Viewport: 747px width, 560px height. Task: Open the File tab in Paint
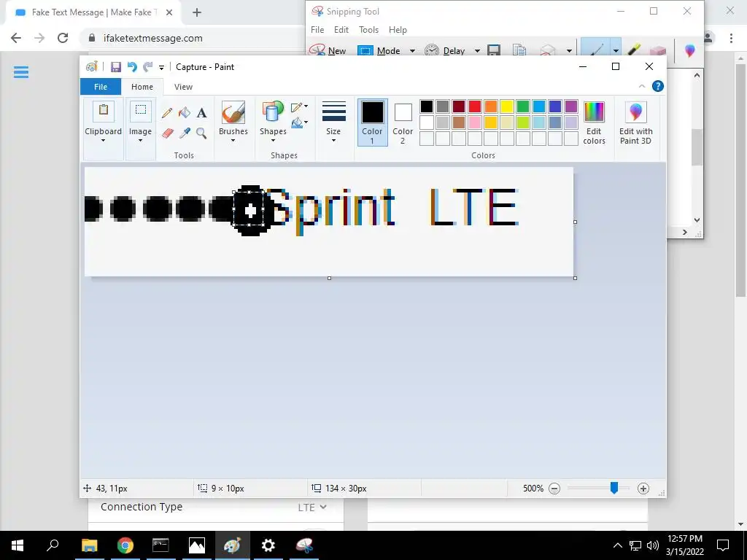(101, 87)
